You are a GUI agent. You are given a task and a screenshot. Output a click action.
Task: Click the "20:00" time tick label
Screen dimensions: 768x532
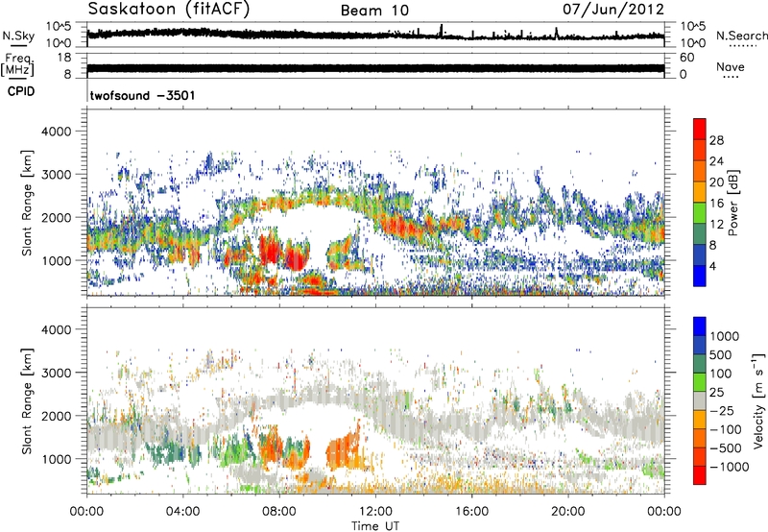[x=567, y=512]
